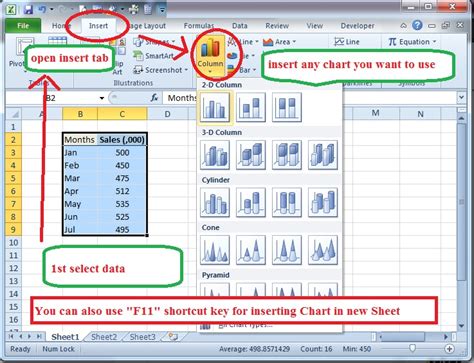Pick the 100% Stacked Column chart icon
The height and width of the screenshot is (363, 474).
[x=287, y=107]
